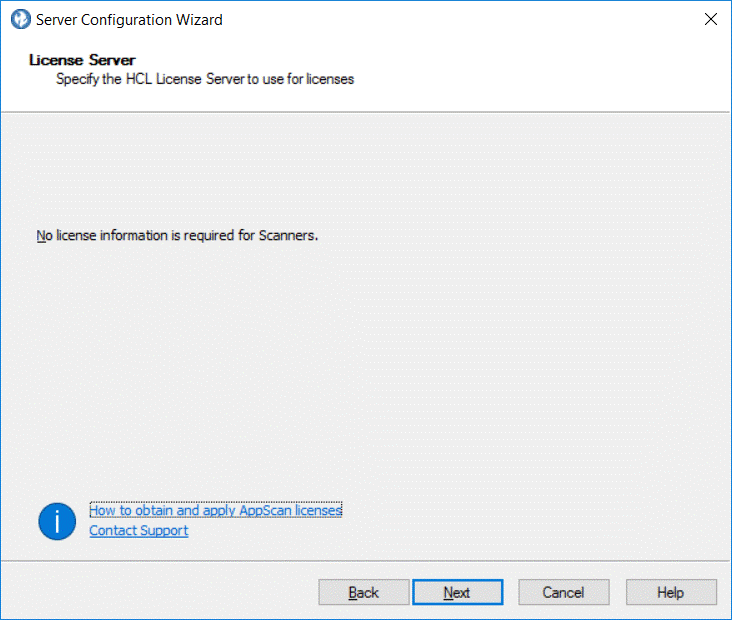Click the word 'Scanners' in the message

(x=288, y=236)
